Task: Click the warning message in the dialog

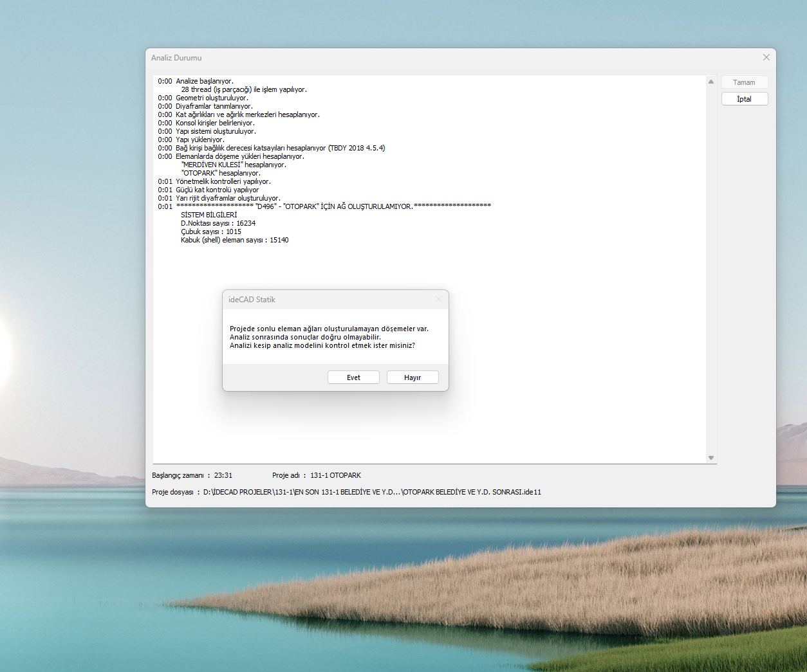Action: [328, 337]
